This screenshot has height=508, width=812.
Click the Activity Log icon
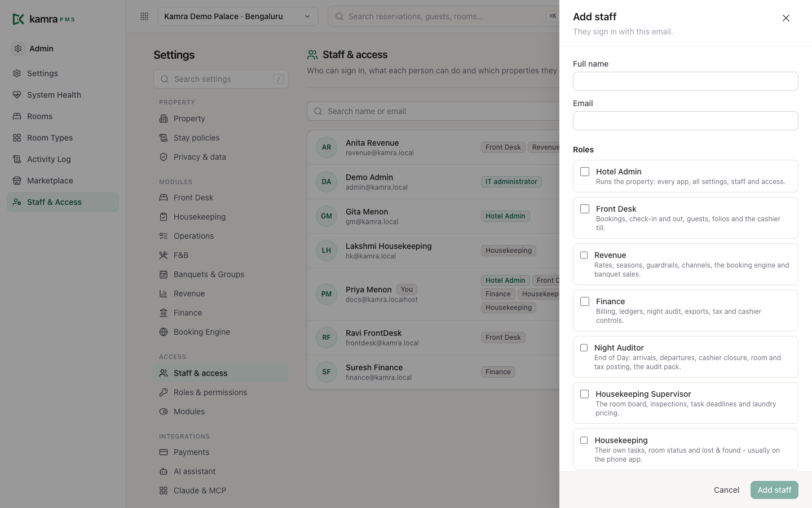pos(17,159)
